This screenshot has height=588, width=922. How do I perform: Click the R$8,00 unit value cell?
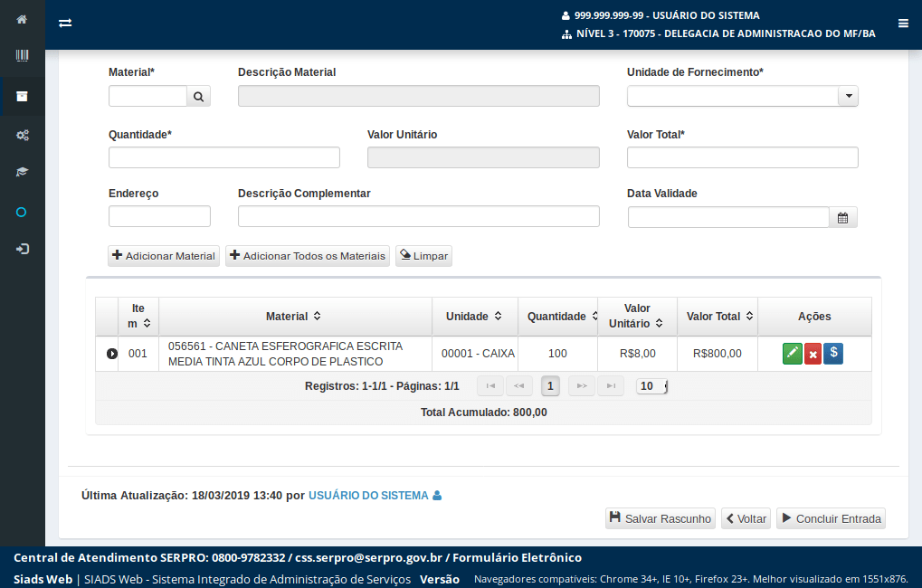tap(637, 354)
